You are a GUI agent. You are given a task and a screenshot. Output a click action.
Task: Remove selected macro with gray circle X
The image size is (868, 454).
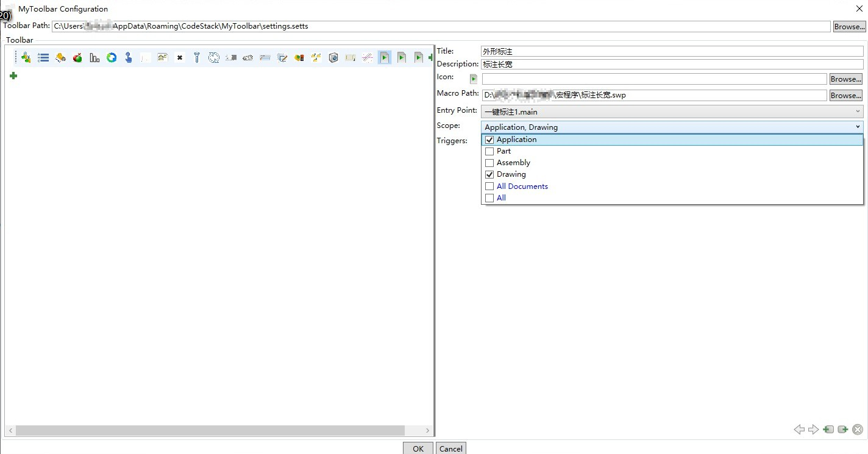point(858,430)
